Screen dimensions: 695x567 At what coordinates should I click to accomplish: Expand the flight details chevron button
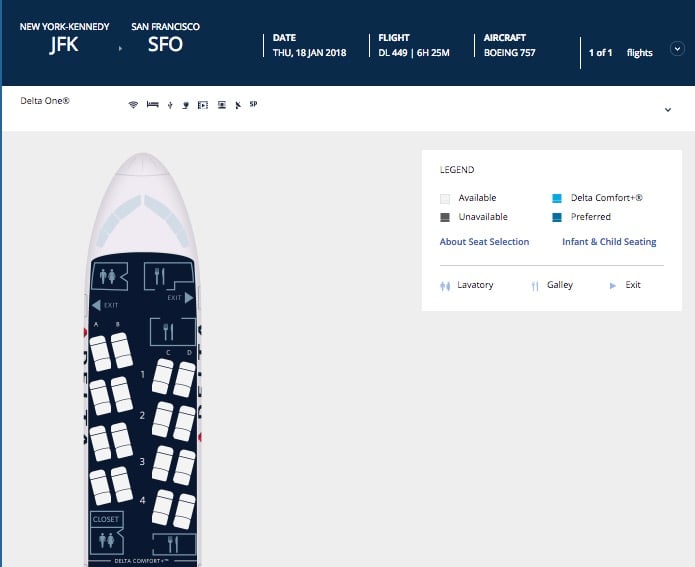click(x=677, y=48)
